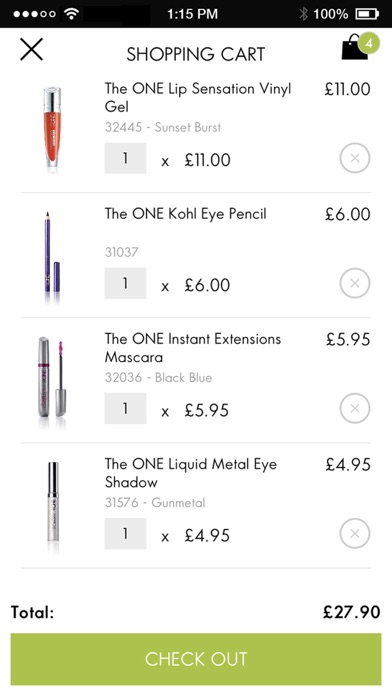Open The ONE Kohl Eye Pencil title
The width and height of the screenshot is (392, 696).
(x=186, y=214)
